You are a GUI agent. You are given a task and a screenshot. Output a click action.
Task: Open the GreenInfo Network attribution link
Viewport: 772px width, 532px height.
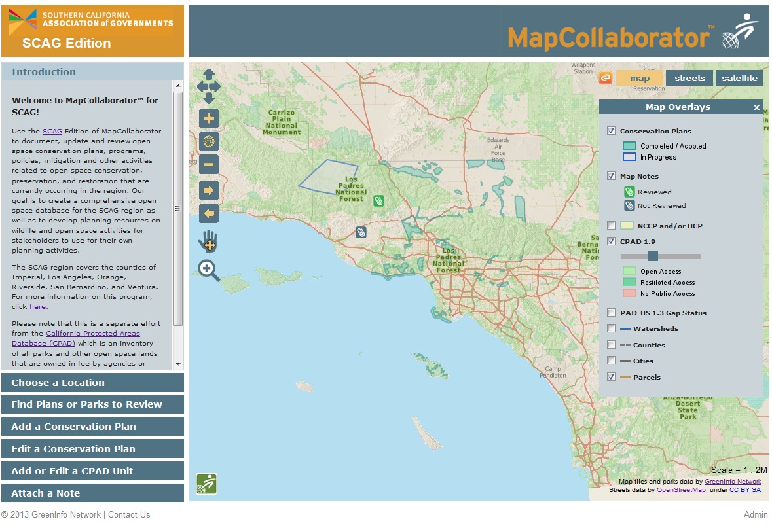coord(733,482)
